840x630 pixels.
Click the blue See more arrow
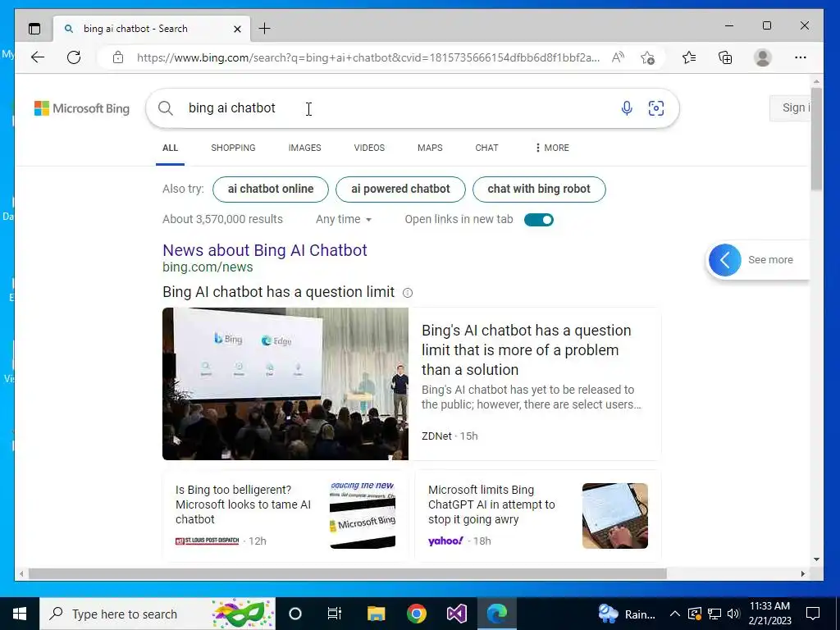pos(725,260)
